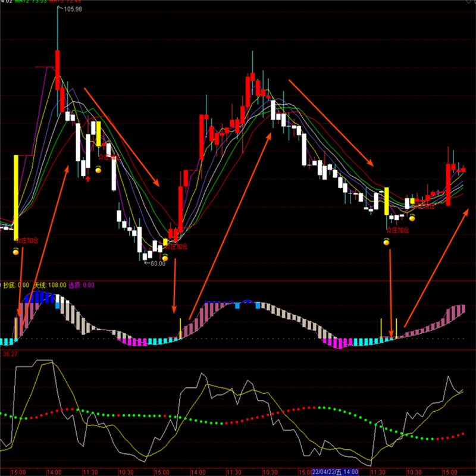
Task: Click 11:30 time label right after highlighted date
Action: tap(378, 472)
